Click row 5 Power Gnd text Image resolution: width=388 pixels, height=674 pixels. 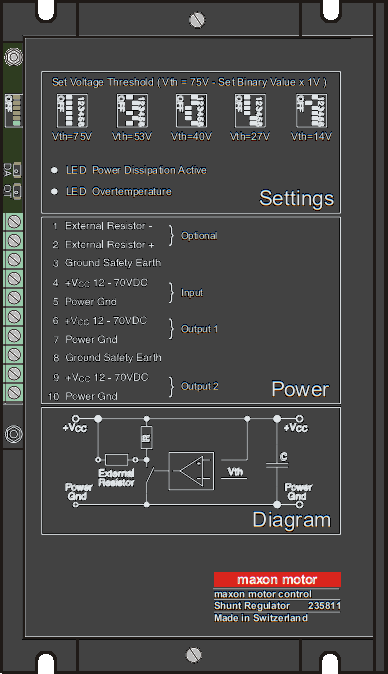(x=91, y=302)
